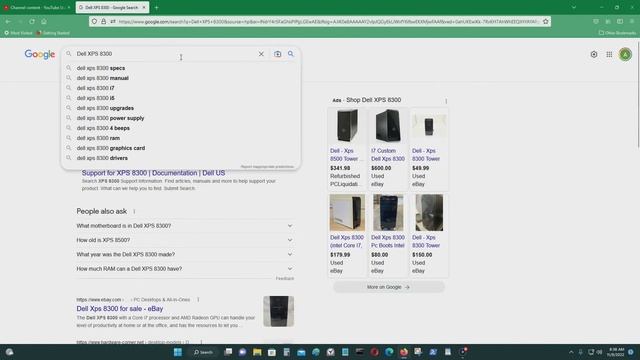This screenshot has height=360, width=640.
Task: Open $49.99 Dell Xps 8300 Tower ad
Action: [429, 149]
